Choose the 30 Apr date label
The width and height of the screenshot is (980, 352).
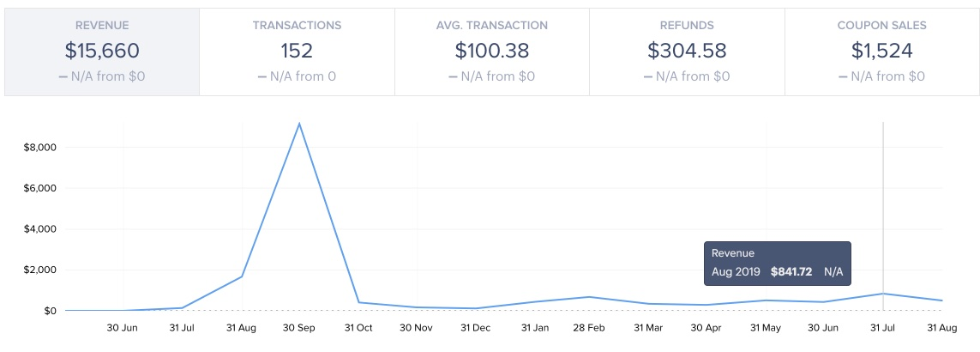(707, 327)
